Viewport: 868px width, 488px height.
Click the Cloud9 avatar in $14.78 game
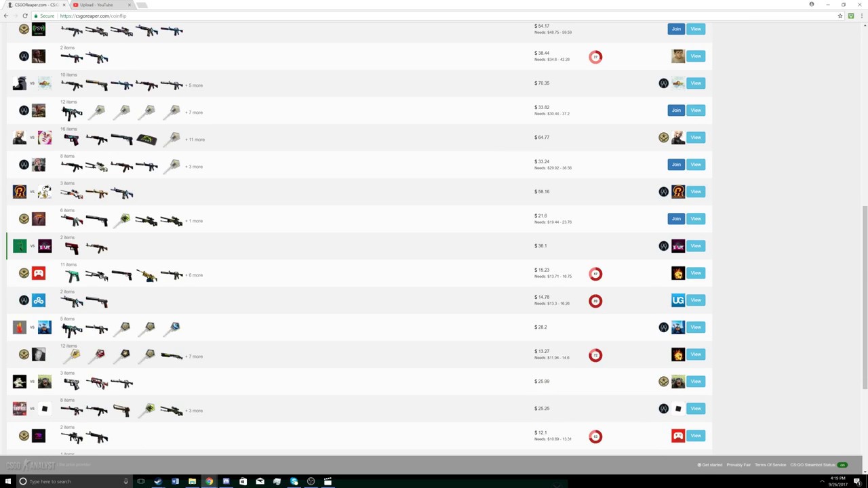(x=39, y=300)
